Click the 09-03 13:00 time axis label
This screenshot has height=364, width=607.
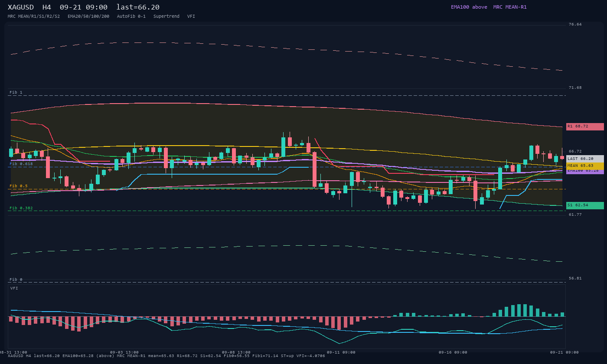pyautogui.click(x=124, y=353)
